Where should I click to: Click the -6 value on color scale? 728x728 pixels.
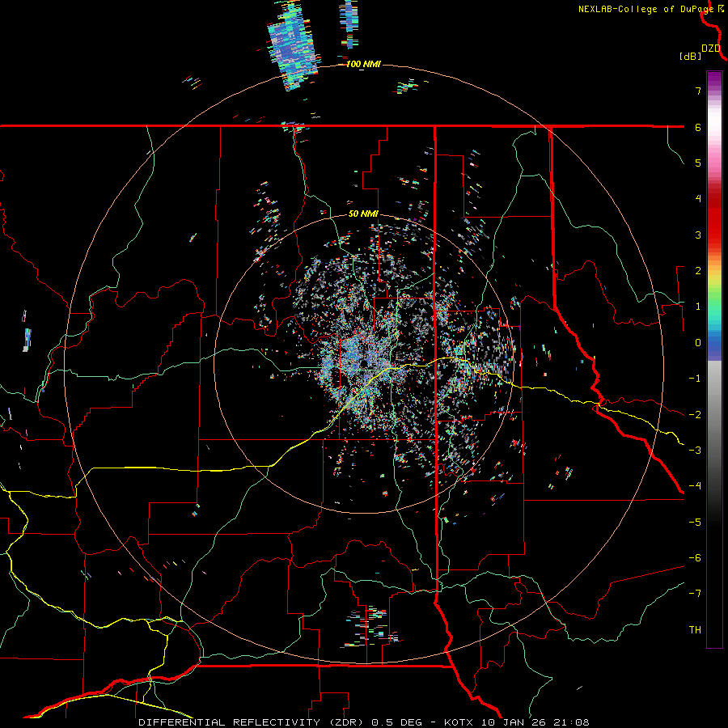tap(695, 558)
